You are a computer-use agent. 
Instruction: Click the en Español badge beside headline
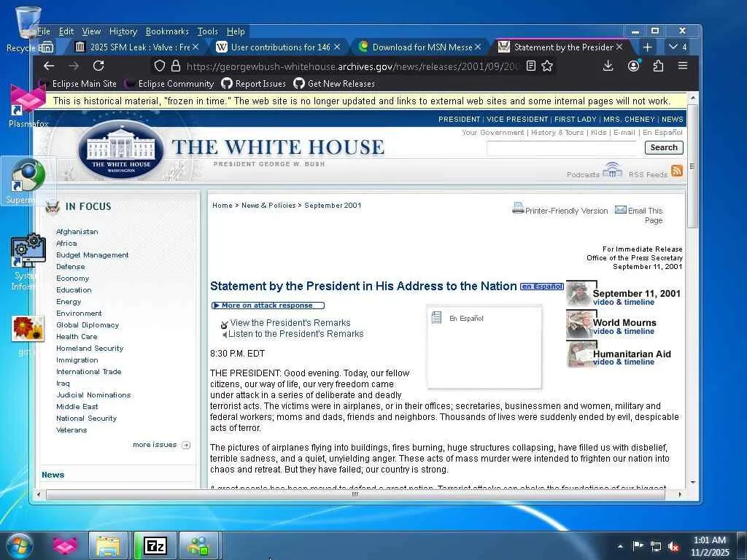(542, 286)
